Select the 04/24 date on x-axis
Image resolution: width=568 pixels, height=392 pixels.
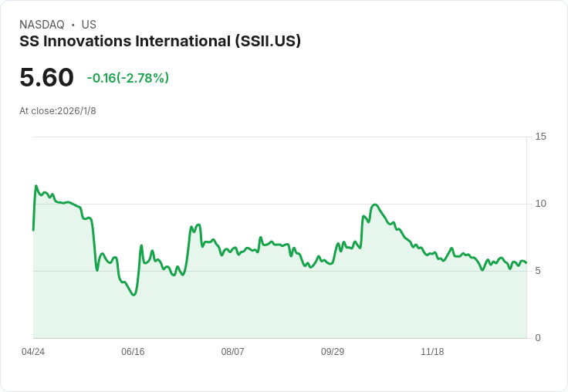pyautogui.click(x=33, y=352)
